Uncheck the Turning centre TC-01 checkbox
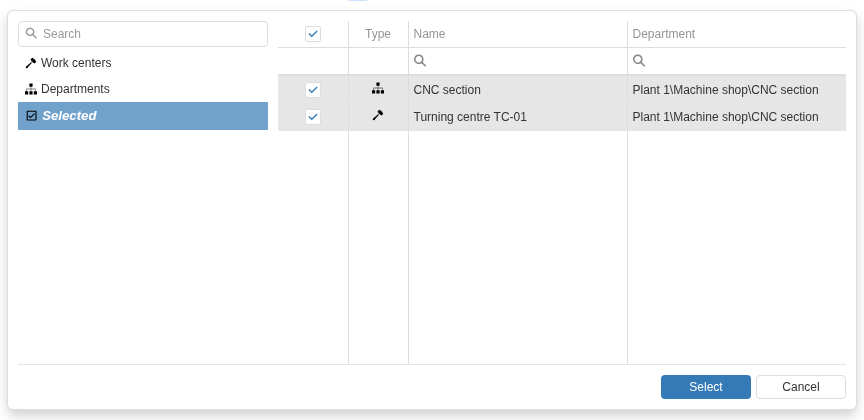 (313, 117)
